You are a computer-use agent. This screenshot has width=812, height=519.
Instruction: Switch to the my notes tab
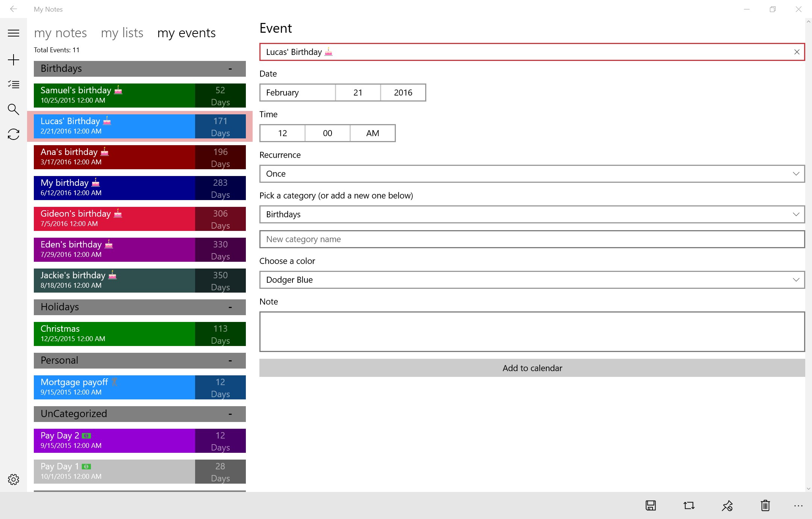[x=61, y=33]
